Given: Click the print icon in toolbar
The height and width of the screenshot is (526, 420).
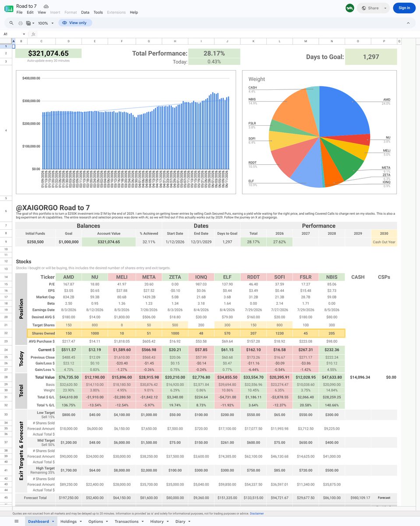Looking at the screenshot, I should 20,23.
